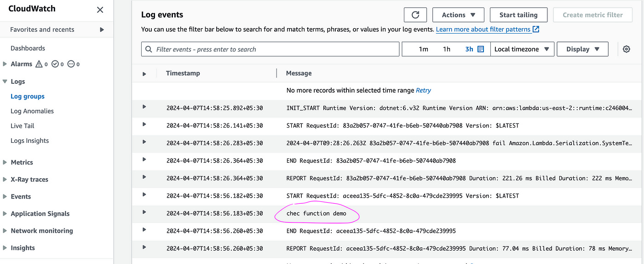Click the Create metric filter button

point(593,15)
